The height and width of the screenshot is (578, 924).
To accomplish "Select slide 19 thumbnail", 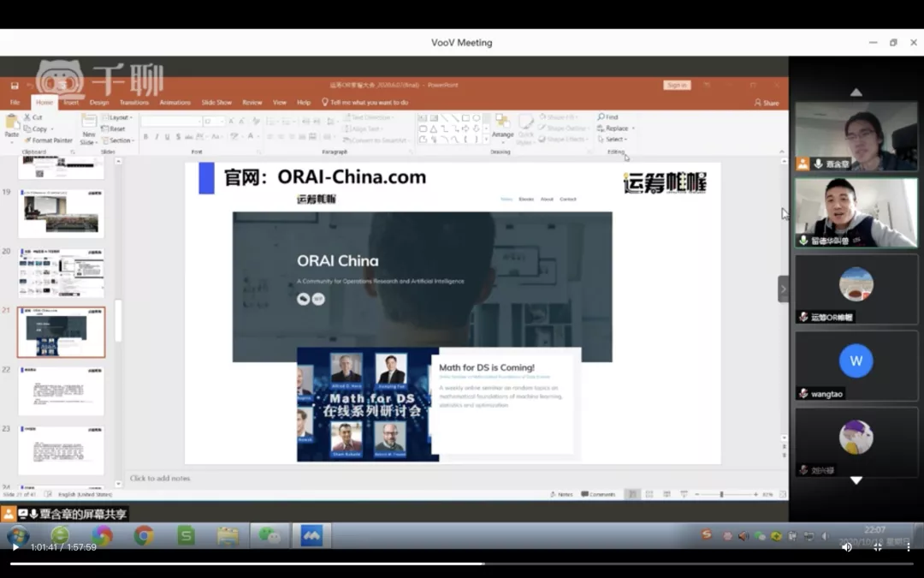I will 61,213.
